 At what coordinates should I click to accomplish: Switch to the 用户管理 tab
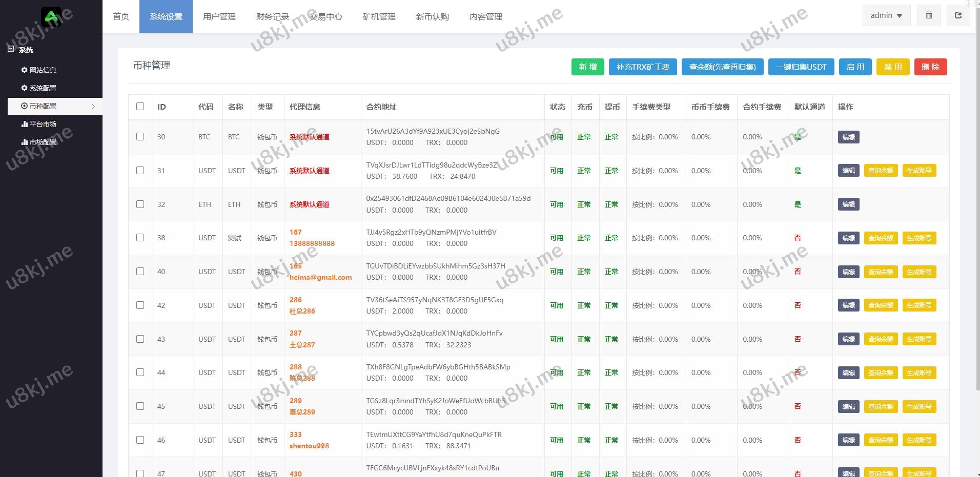(219, 16)
